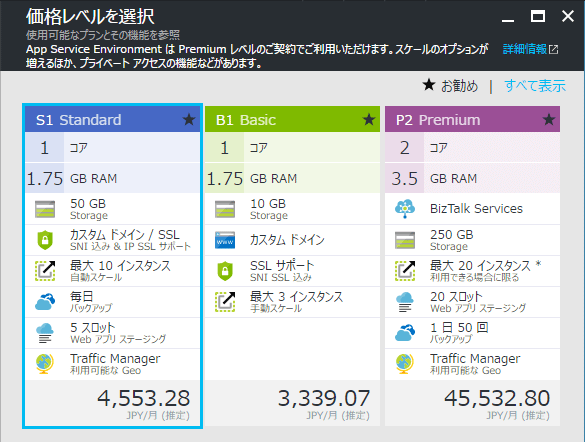Click the Traffic Manager label in P2 Premium
The width and height of the screenshot is (585, 442).
pyautogui.click(x=475, y=358)
